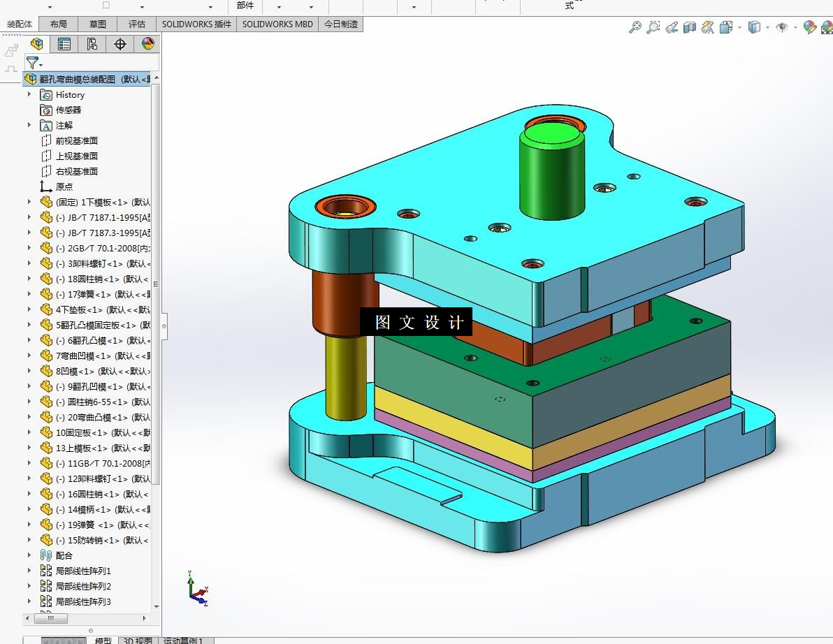Viewport: 833px width, 644px height.
Task: Open the Display Style dropdown arrow
Action: point(767,28)
